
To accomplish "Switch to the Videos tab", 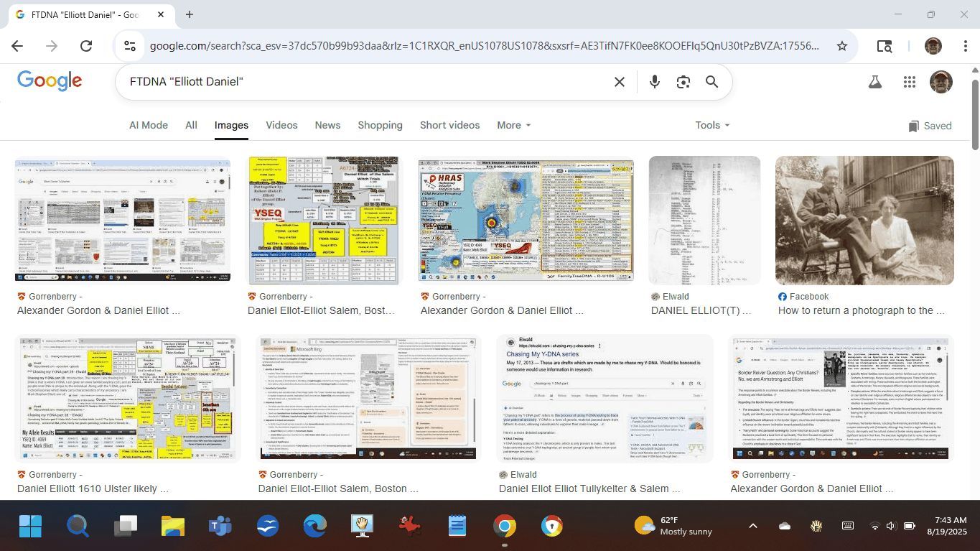I will [281, 125].
